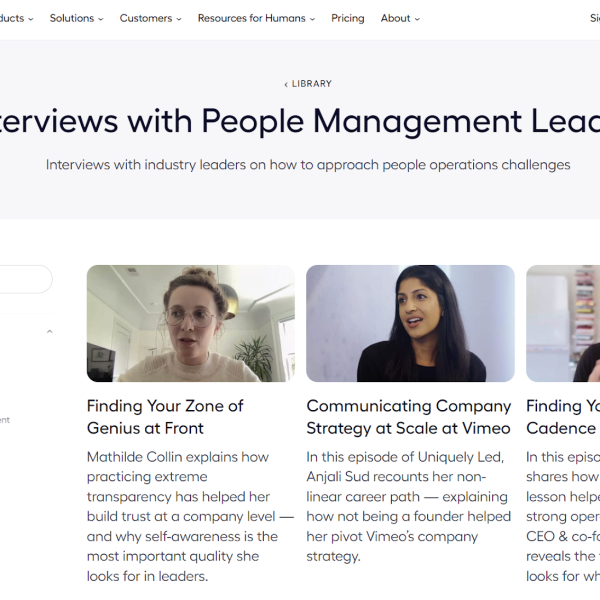
Task: Click the About menu chevron arrow
Action: 417,19
